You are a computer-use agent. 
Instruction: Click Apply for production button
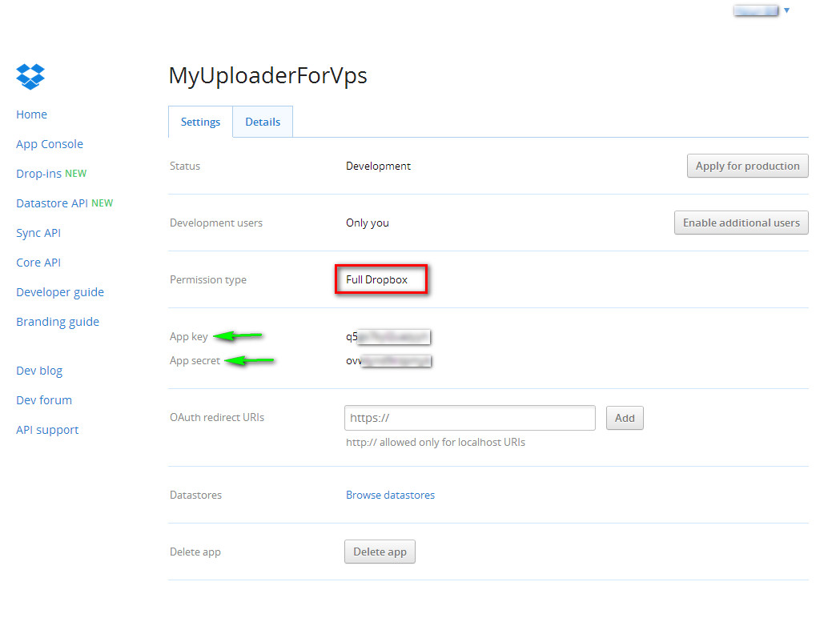click(747, 166)
